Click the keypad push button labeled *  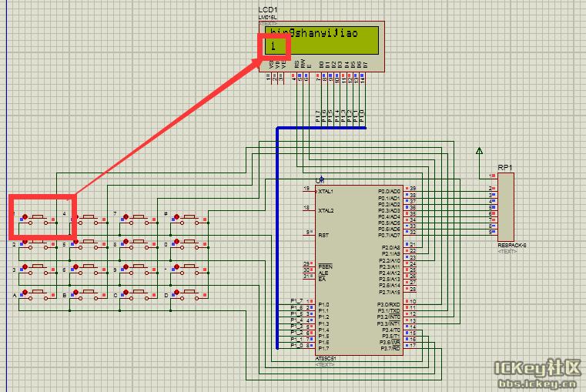(x=189, y=270)
